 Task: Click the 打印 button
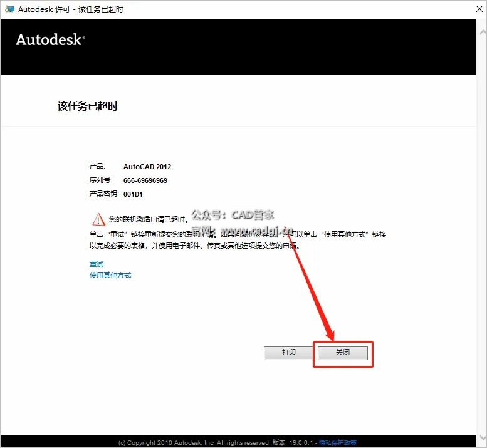(x=288, y=353)
